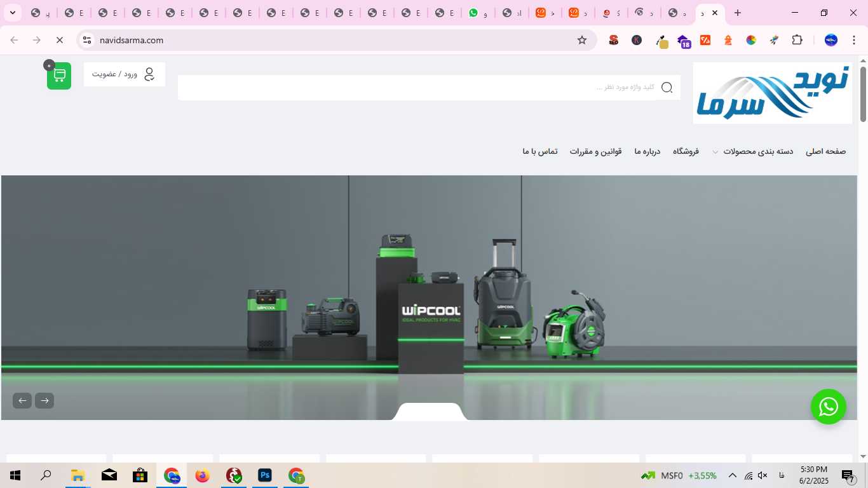Click the slider pagination indicator at banner bottom
Image resolution: width=868 pixels, height=488 pixels.
coord(430,412)
